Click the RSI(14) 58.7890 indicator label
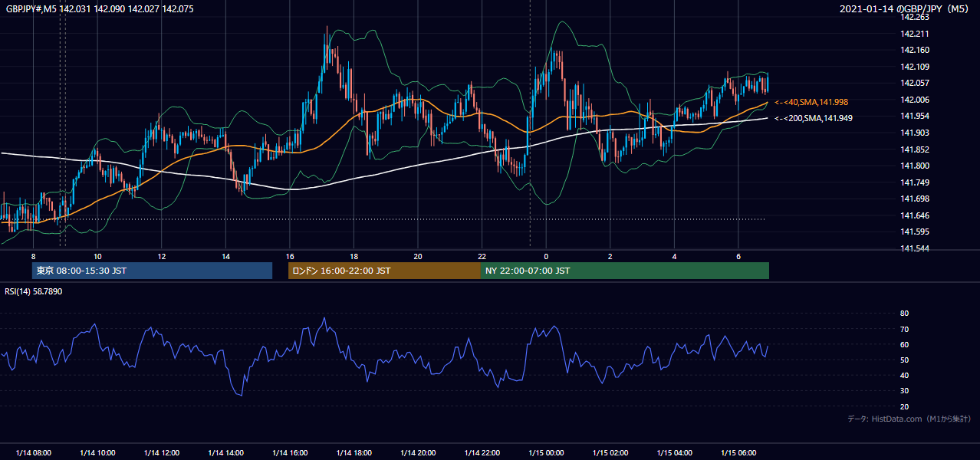The width and height of the screenshot is (980, 460). tap(34, 291)
